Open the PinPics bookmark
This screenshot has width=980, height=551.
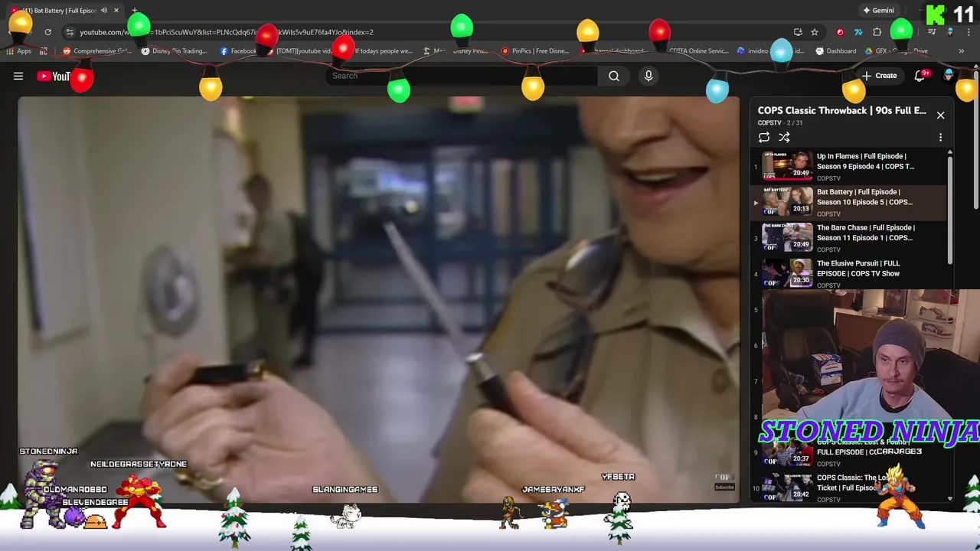click(534, 51)
